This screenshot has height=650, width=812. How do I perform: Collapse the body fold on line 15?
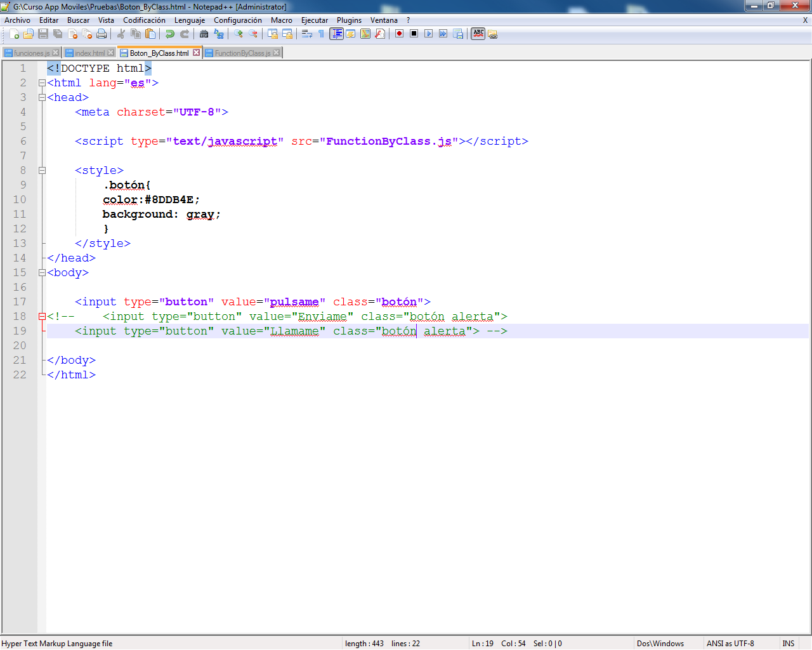(42, 272)
